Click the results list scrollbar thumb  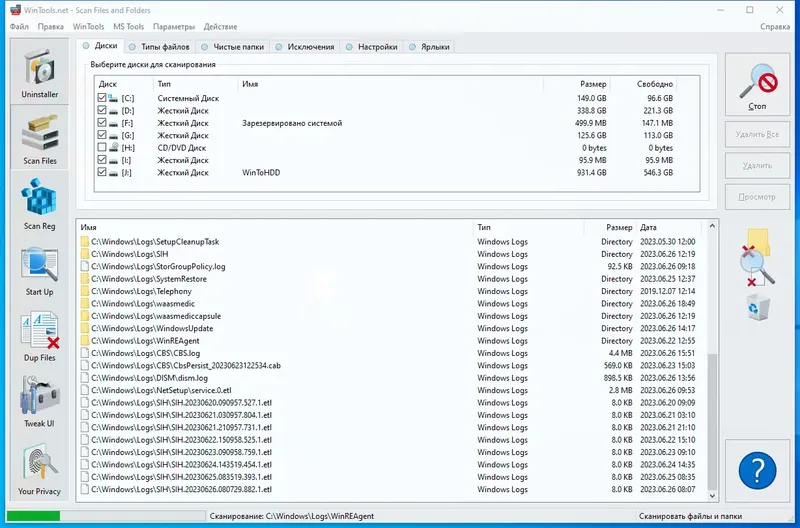712,422
